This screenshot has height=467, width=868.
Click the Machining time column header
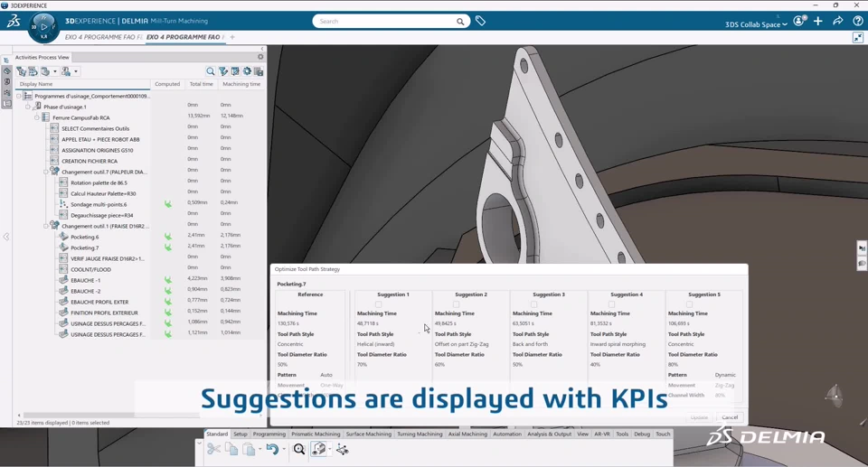pyautogui.click(x=241, y=84)
